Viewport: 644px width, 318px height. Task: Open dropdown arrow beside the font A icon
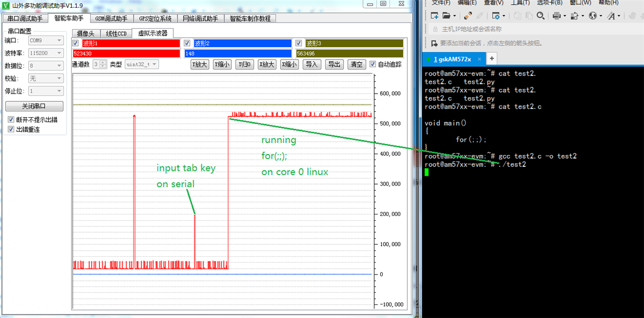coord(619,16)
